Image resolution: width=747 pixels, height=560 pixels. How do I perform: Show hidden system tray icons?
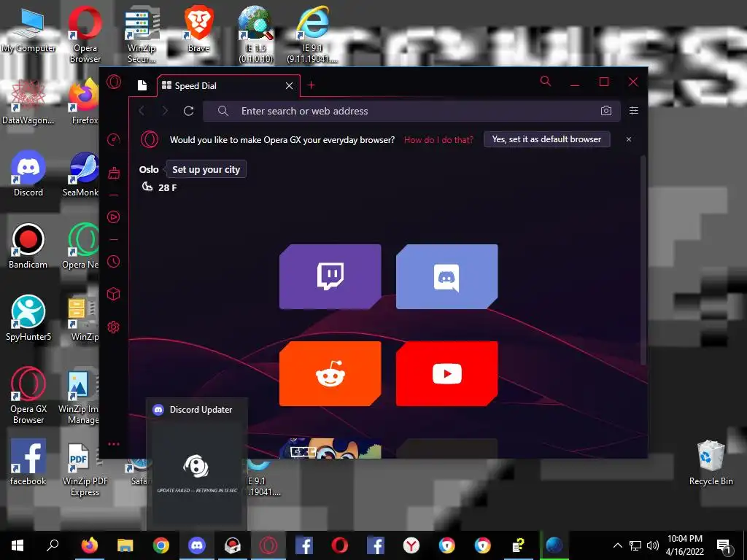[x=617, y=545]
